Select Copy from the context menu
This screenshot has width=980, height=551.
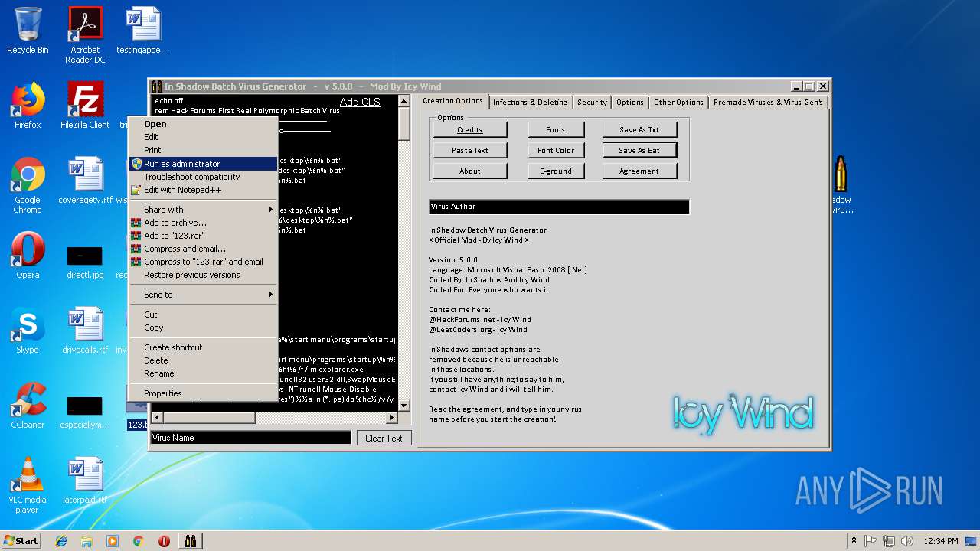tap(203, 328)
